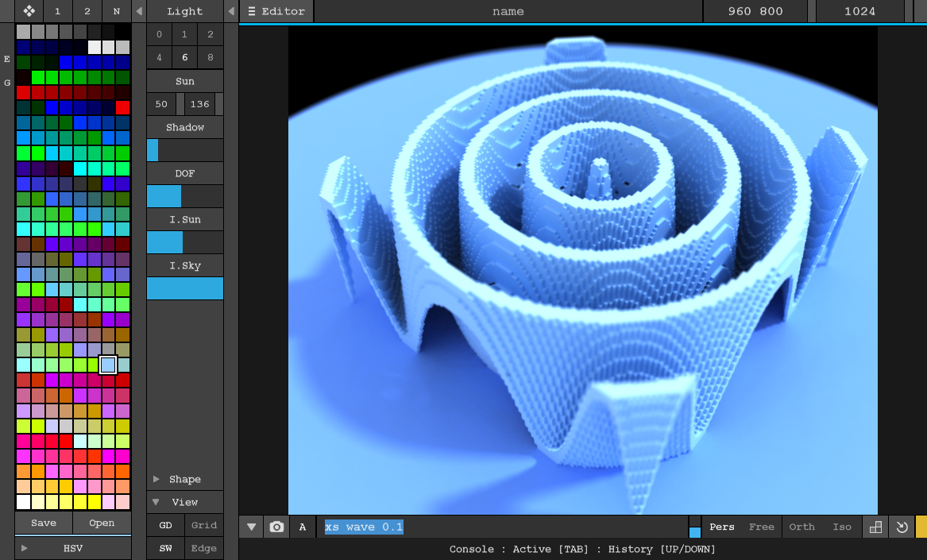Click the diamond palette icon top-left
Viewport: 927px width, 560px height.
click(29, 11)
